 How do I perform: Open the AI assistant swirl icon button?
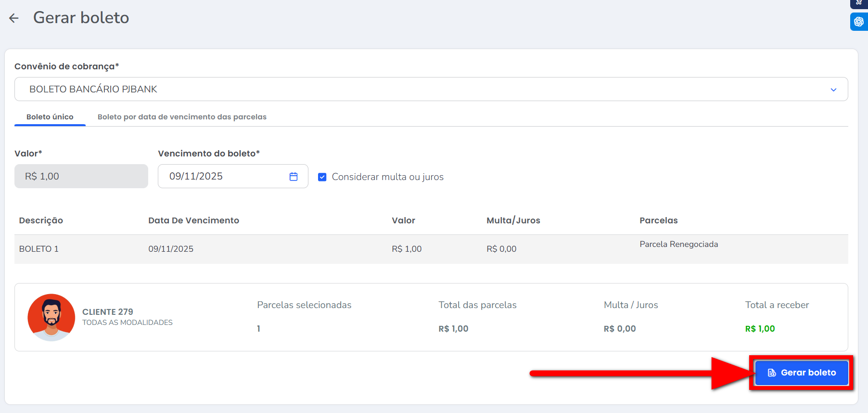tap(859, 22)
